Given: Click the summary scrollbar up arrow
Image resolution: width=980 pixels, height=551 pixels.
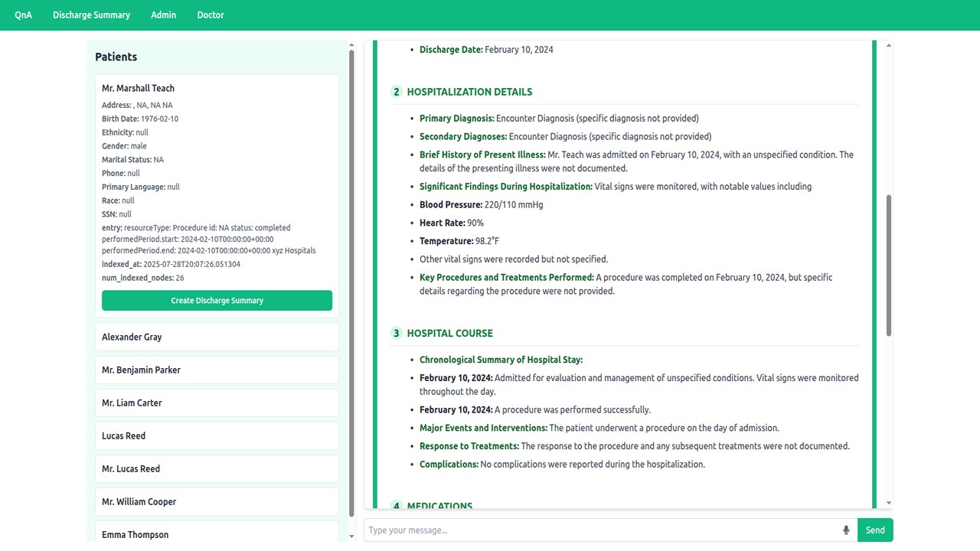Looking at the screenshot, I should tap(889, 46).
